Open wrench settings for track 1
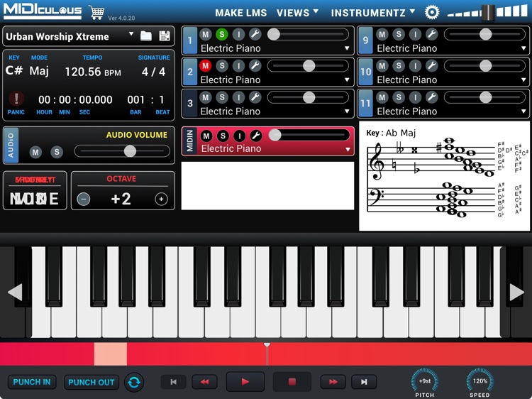Screen dimensions: 532x399 pos(255,34)
